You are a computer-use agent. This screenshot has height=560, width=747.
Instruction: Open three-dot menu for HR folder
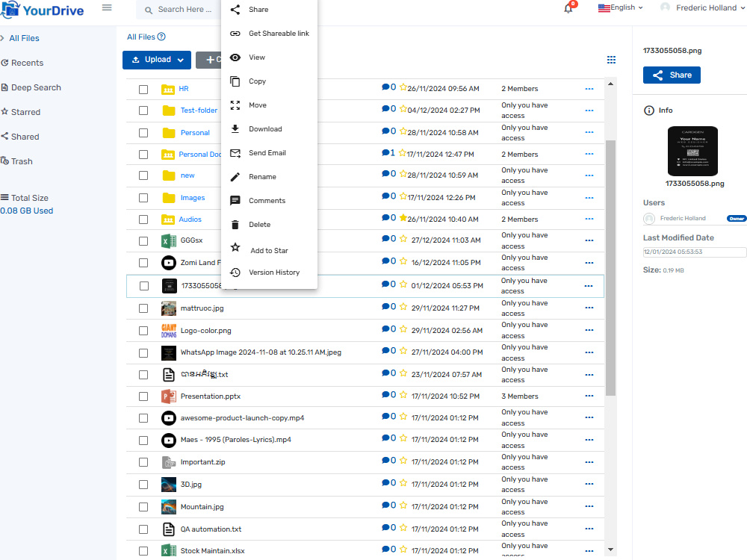(589, 89)
